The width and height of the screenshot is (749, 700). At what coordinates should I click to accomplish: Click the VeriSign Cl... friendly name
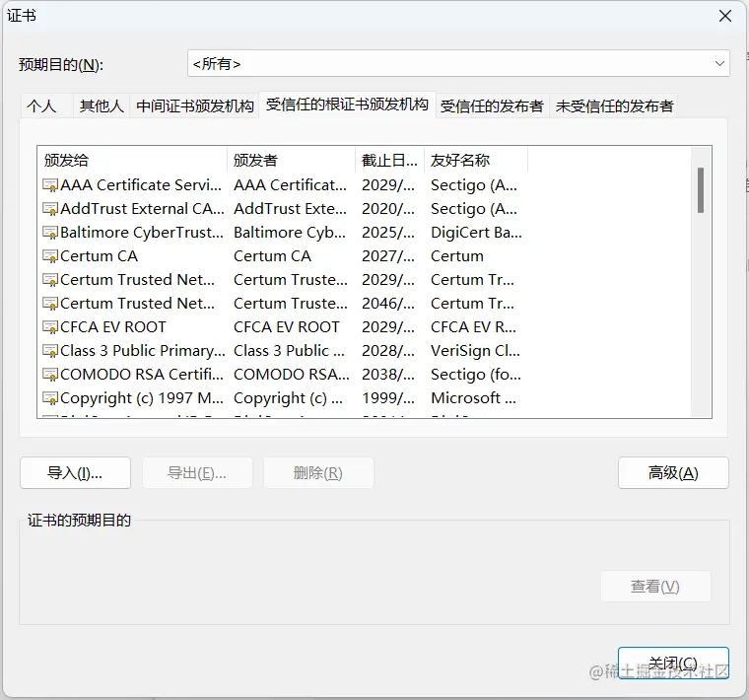(475, 351)
